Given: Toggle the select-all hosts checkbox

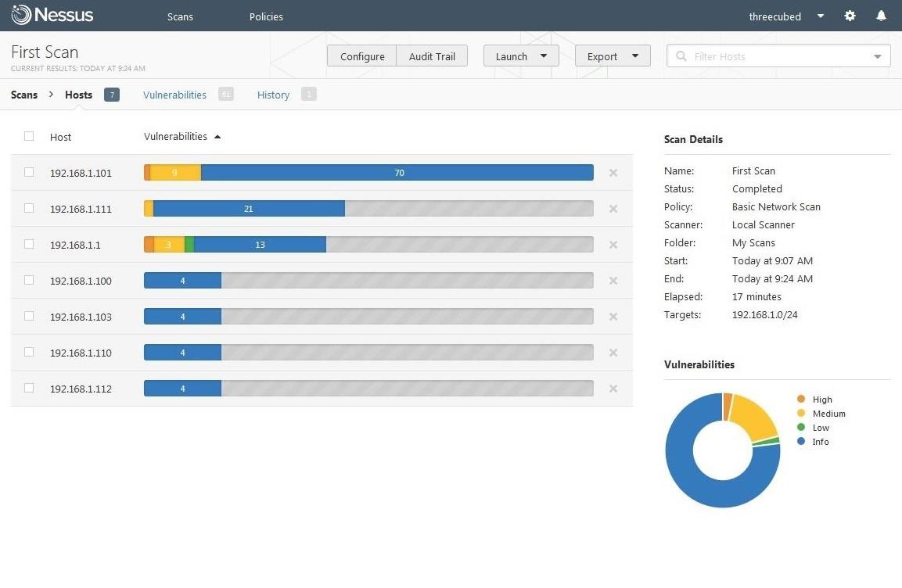Looking at the screenshot, I should 29,136.
